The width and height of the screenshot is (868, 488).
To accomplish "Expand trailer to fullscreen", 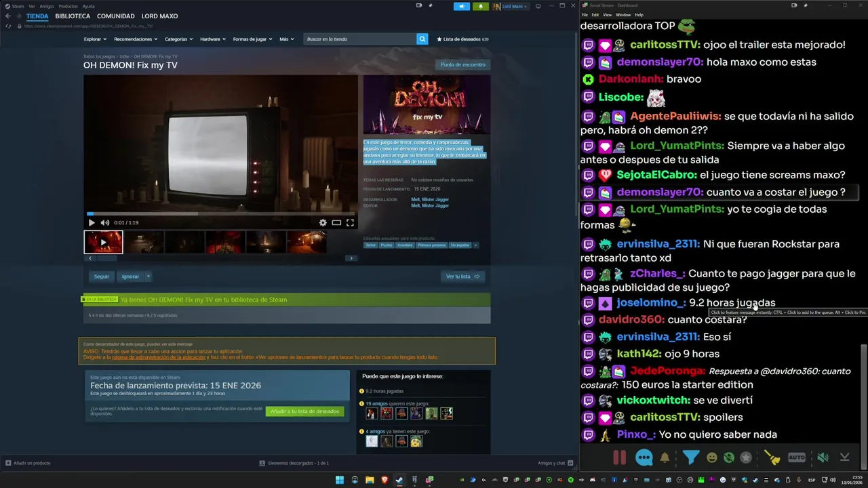I will tap(350, 222).
